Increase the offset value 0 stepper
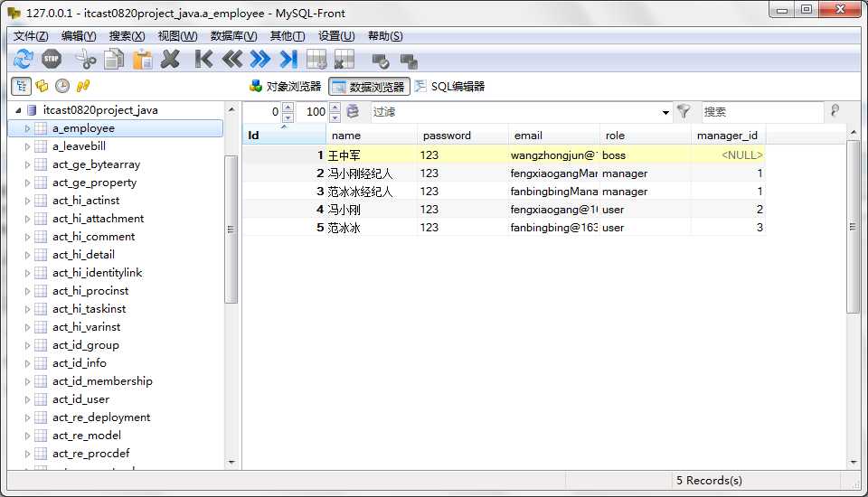The height and width of the screenshot is (497, 868). pyautogui.click(x=288, y=107)
